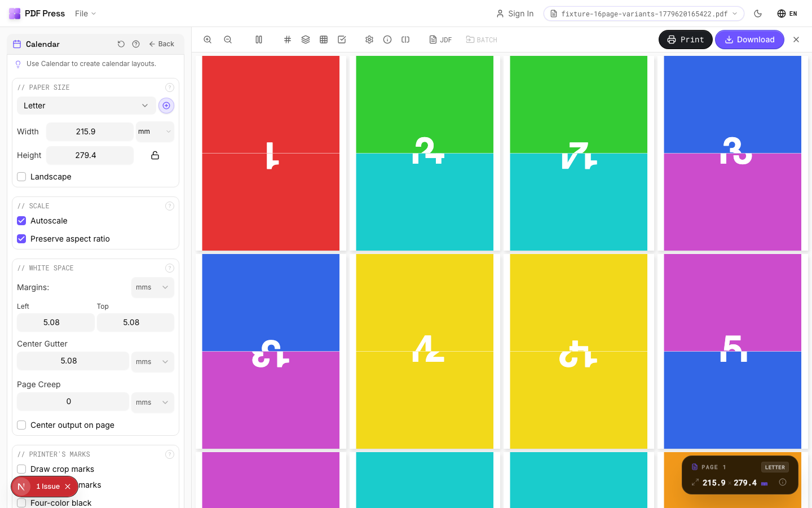Open the settings gear in toolbar
Image resolution: width=812 pixels, height=508 pixels.
tap(369, 40)
